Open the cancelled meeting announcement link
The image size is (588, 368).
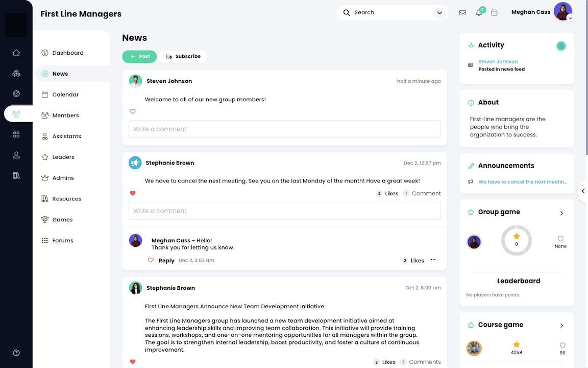tap(523, 181)
